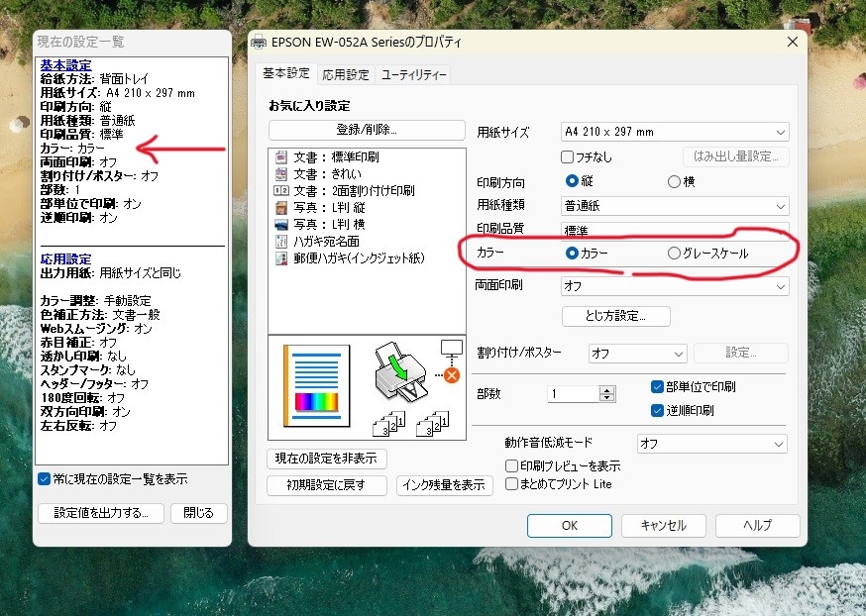Click the right reverse order pages icon
Screen dimensions: 866x616
(x=432, y=424)
